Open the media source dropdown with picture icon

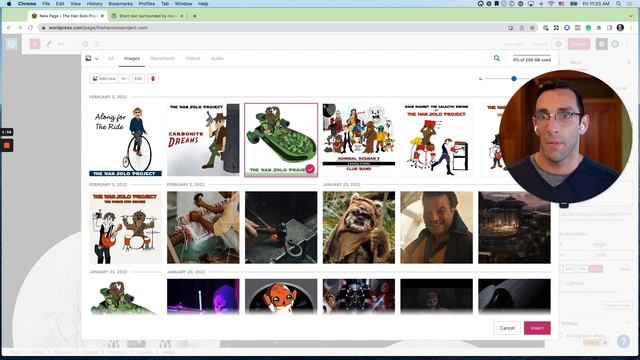(x=92, y=58)
